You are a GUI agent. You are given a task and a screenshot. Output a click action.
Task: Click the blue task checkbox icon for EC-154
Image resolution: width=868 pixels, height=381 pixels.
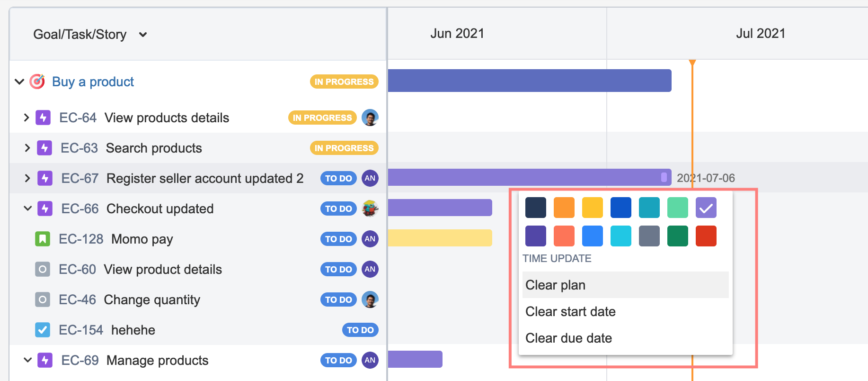point(43,330)
